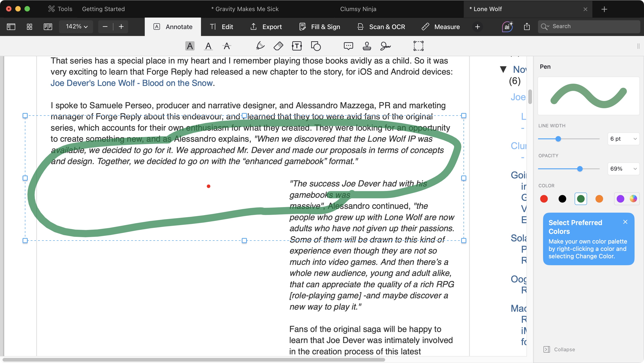Switch to the Edit tab
The image size is (644, 363).
tap(221, 27)
